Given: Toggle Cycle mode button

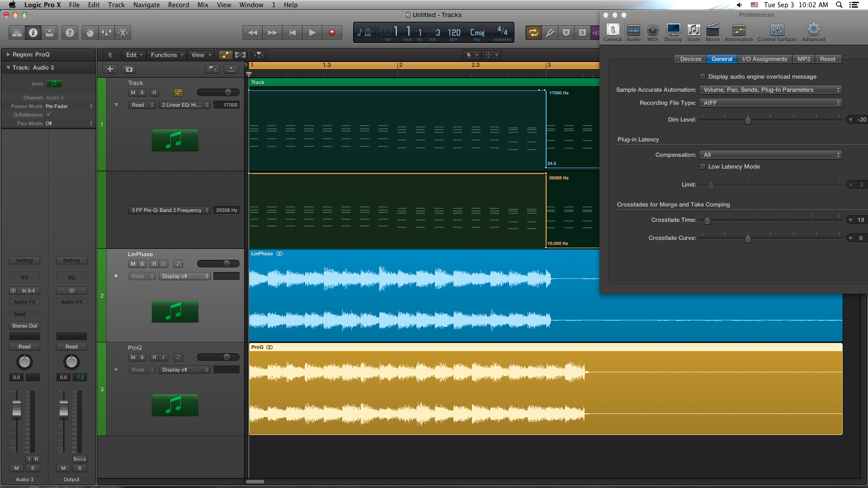Looking at the screenshot, I should (533, 33).
